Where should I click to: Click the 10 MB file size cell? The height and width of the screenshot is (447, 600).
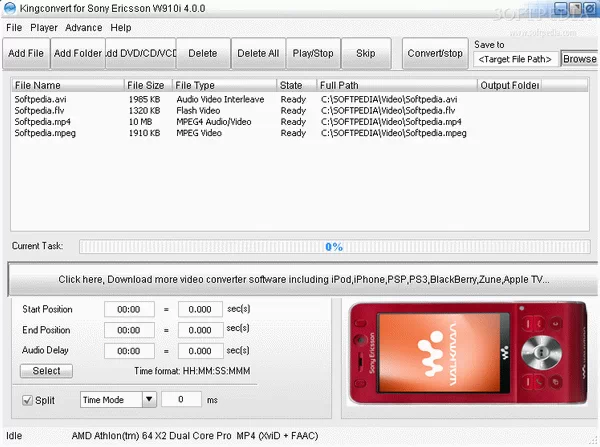[x=140, y=122]
